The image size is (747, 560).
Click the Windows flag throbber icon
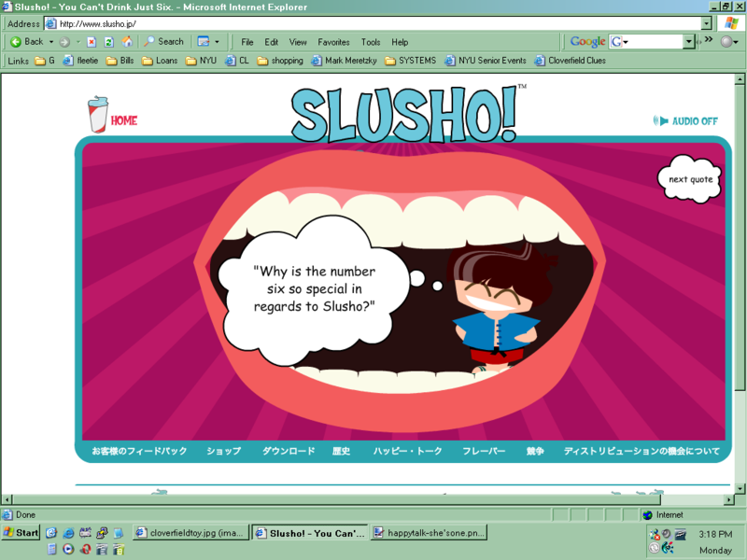[731, 23]
